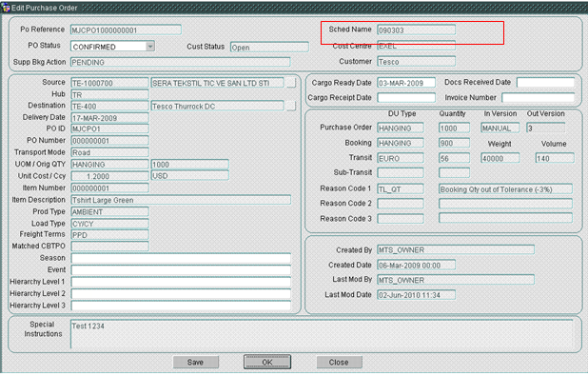The image size is (588, 376).
Task: Click the Hub field
Action: pyautogui.click(x=109, y=94)
